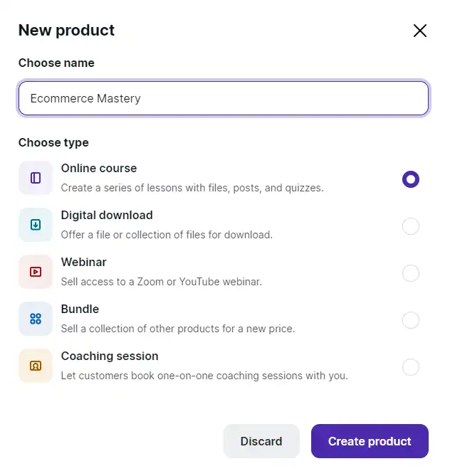The image size is (450, 476).
Task: Select the Digital download radio button
Action: point(411,226)
